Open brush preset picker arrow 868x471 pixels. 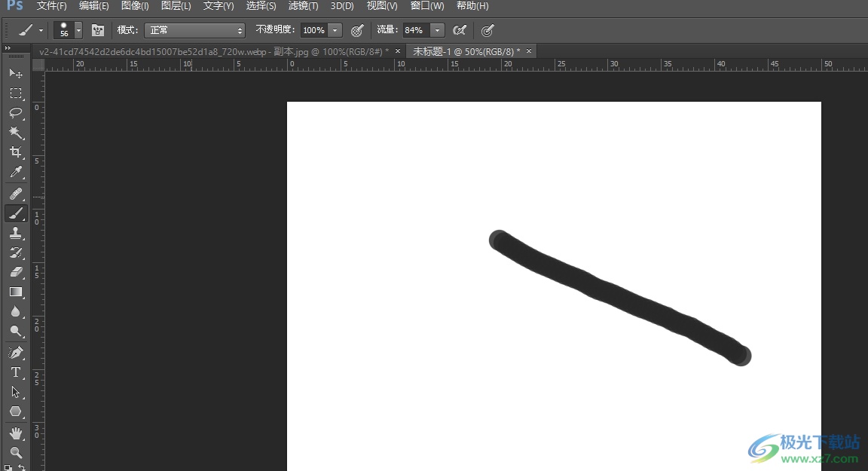(78, 30)
